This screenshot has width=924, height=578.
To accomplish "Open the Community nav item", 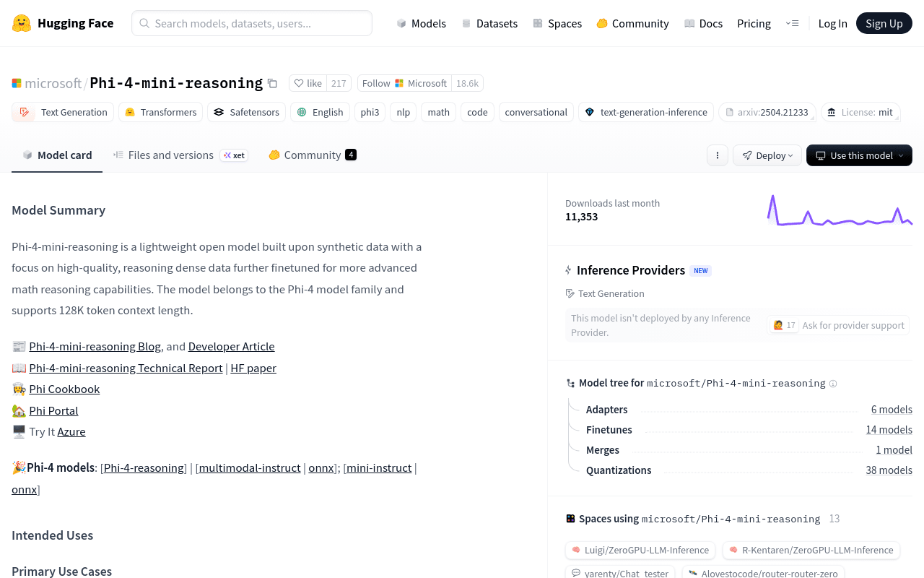I will pyautogui.click(x=633, y=23).
